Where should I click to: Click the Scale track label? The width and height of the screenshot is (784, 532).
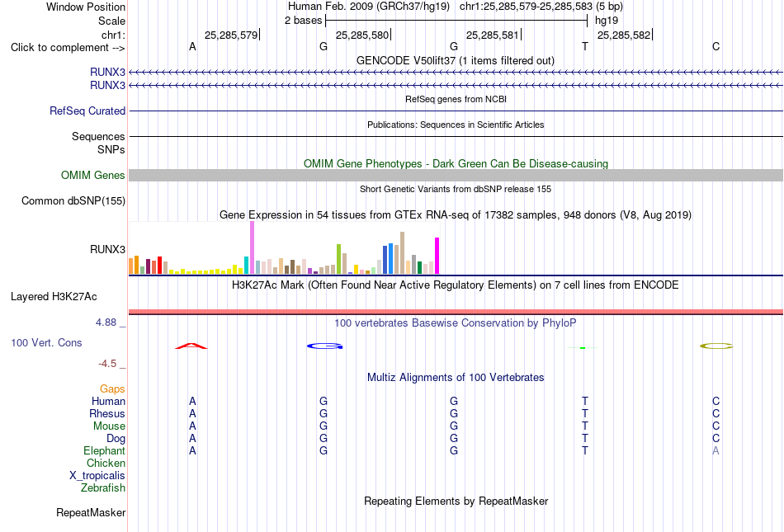[x=112, y=21]
